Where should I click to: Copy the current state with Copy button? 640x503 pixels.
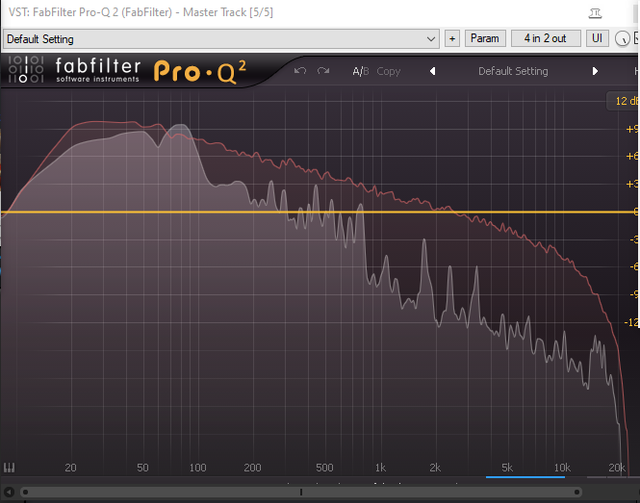(x=388, y=71)
